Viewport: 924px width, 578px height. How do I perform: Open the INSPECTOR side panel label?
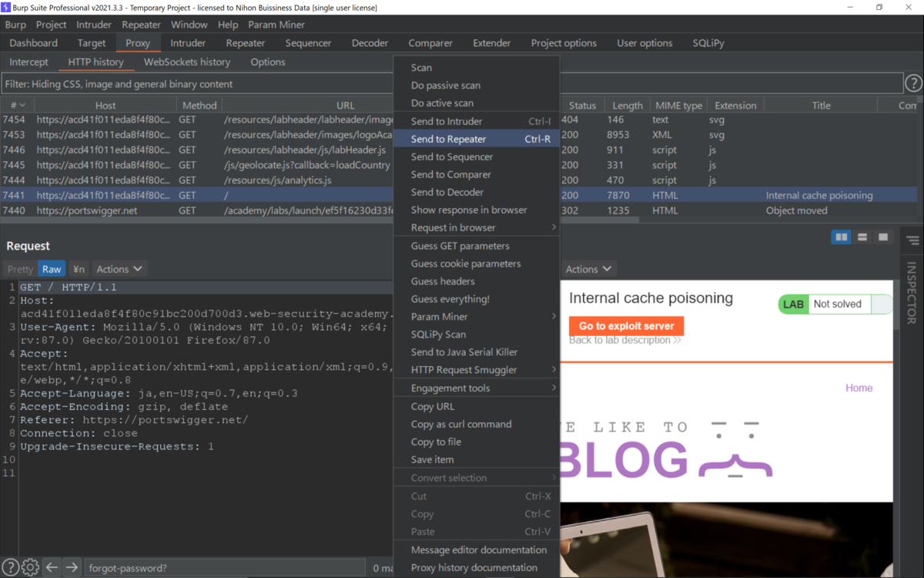(912, 293)
